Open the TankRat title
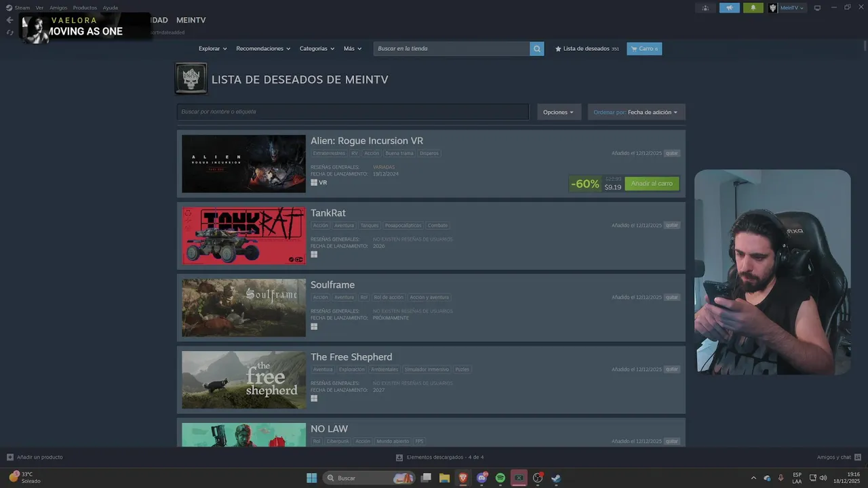 328,213
